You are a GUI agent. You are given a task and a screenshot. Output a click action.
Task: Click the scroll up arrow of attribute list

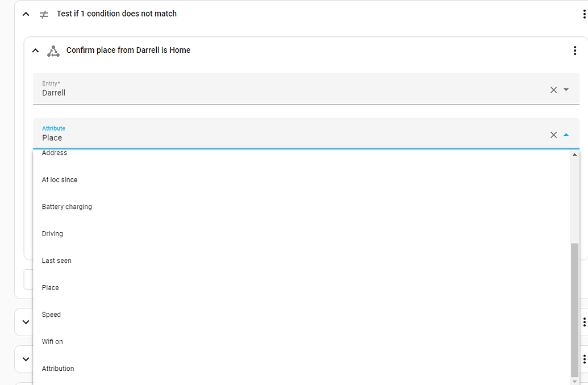(574, 155)
